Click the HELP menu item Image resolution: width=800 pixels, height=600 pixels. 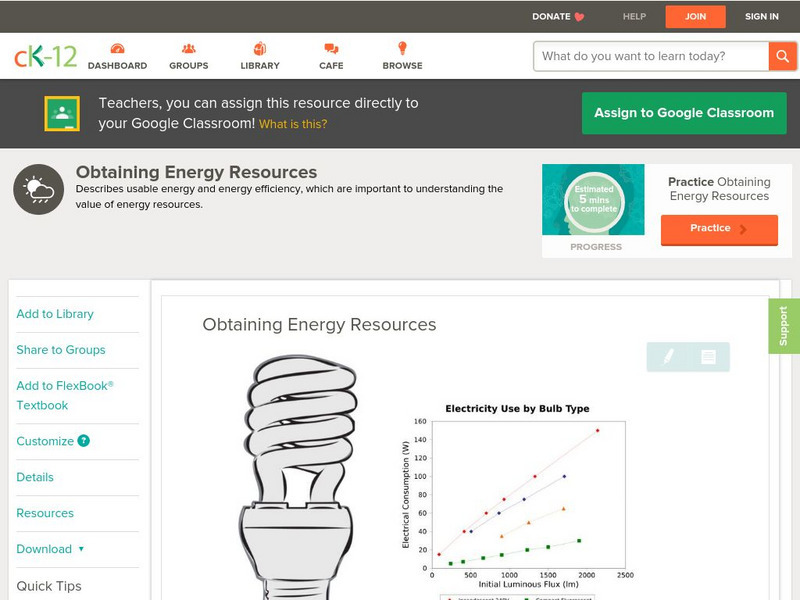(x=633, y=16)
